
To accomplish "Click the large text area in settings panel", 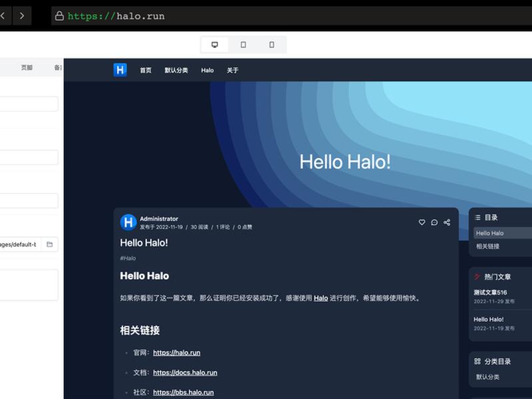I will tap(29, 285).
